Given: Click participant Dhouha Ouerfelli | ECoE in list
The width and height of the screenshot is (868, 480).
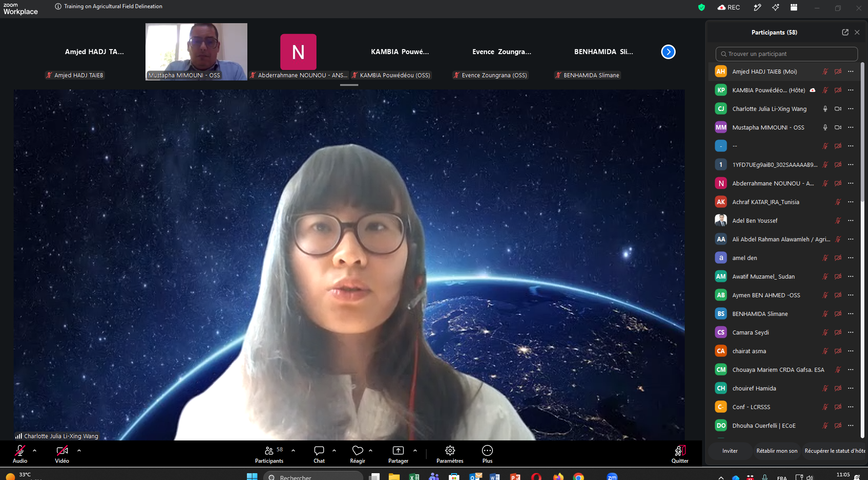Looking at the screenshot, I should (x=784, y=425).
